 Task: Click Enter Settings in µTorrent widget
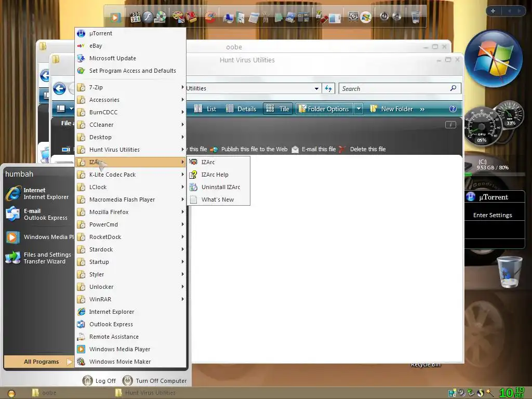(493, 215)
